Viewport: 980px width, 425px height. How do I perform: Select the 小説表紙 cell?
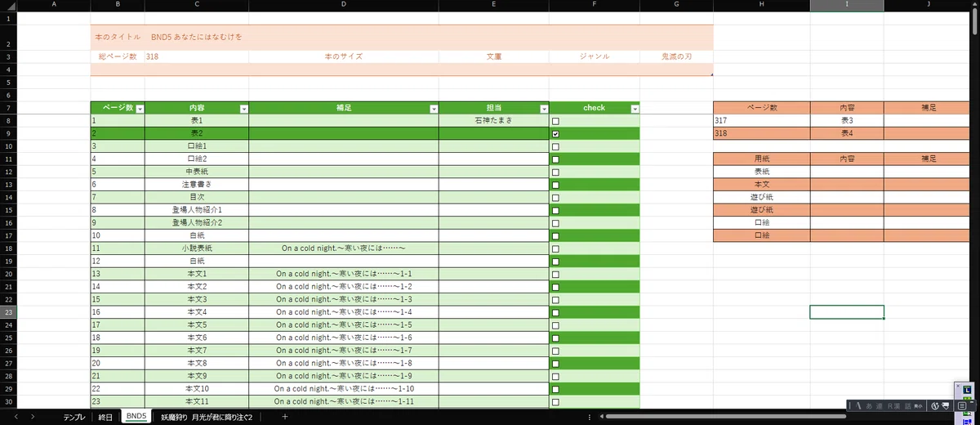coord(197,248)
